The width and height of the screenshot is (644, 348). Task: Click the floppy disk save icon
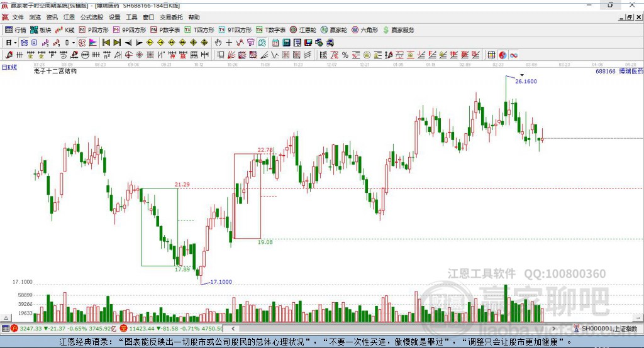(308, 43)
